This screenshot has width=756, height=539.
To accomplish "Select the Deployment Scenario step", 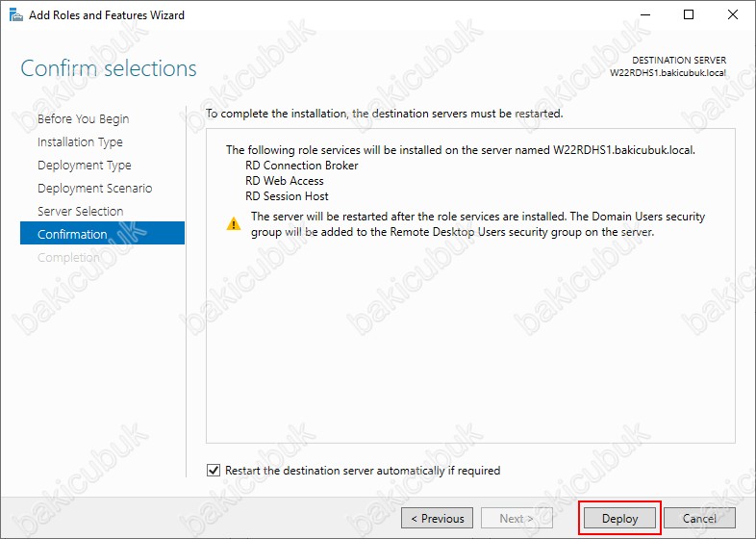I will point(94,189).
